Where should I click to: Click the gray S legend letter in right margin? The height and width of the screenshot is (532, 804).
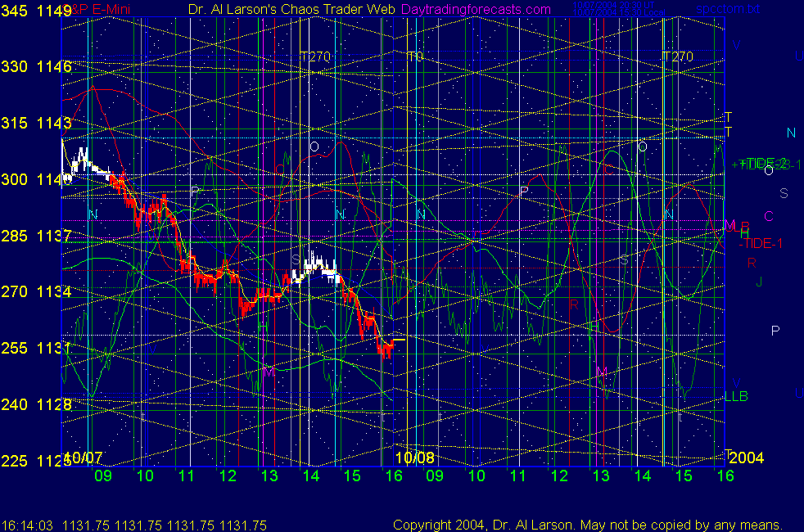784,193
